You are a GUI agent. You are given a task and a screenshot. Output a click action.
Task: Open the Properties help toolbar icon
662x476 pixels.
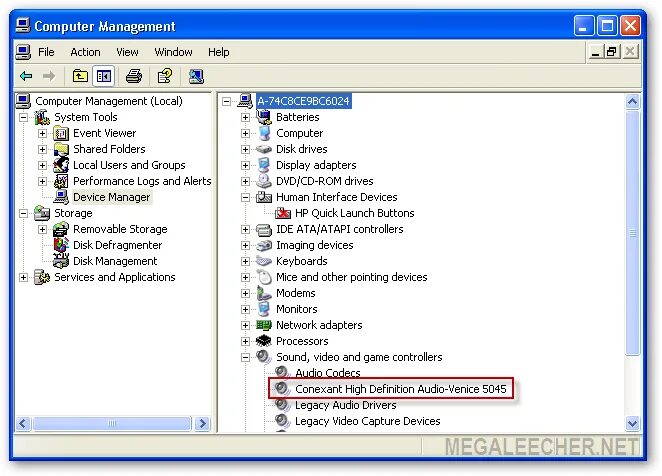165,76
